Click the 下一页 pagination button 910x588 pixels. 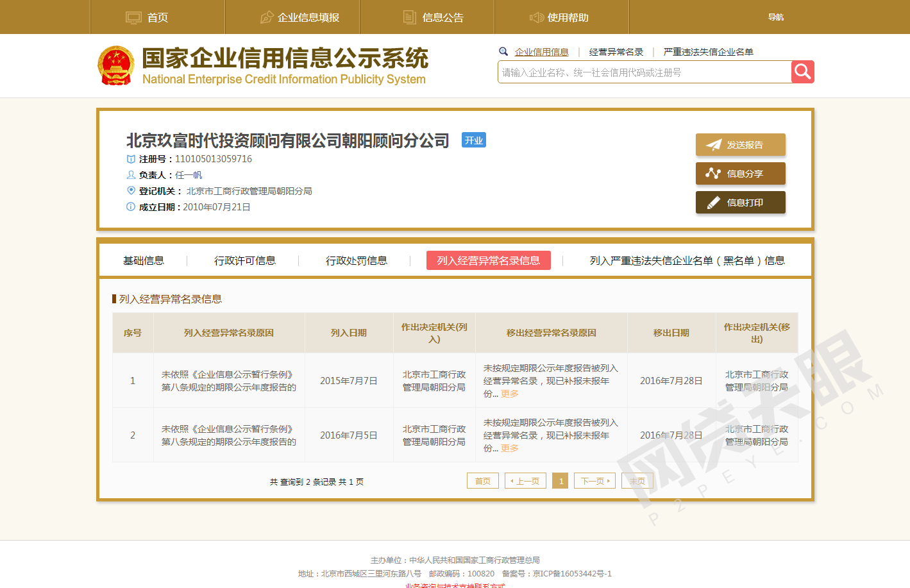point(595,481)
